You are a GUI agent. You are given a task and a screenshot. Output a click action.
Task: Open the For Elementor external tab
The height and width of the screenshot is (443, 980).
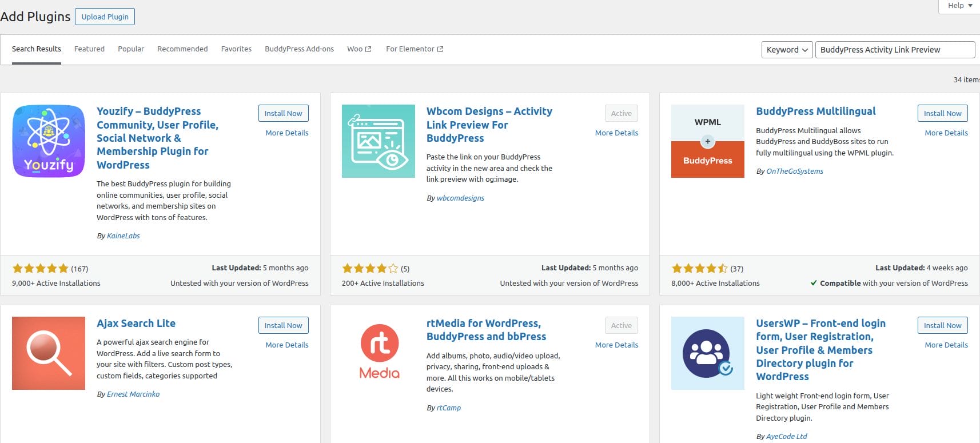point(414,49)
